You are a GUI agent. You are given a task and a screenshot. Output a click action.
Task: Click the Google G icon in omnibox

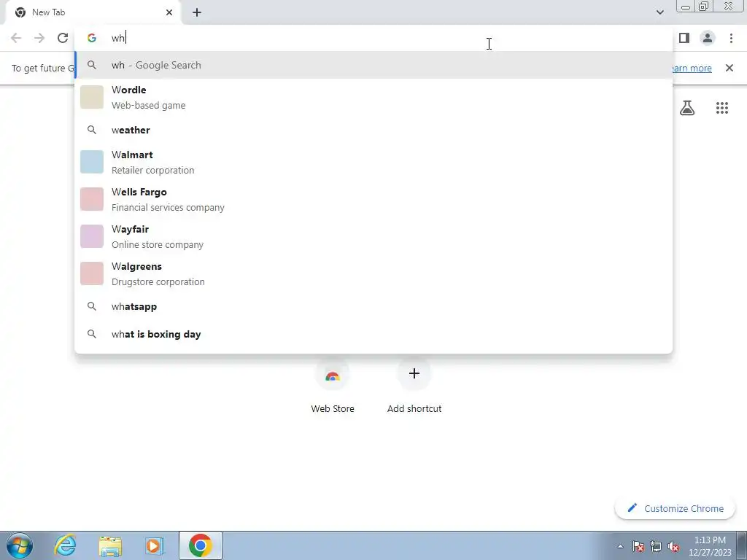point(92,38)
